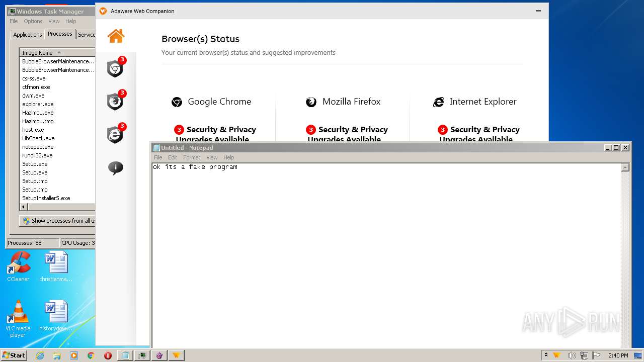Open the Chrome shield icon in Adaware sidebar
This screenshot has height=362, width=644.
pyautogui.click(x=116, y=68)
